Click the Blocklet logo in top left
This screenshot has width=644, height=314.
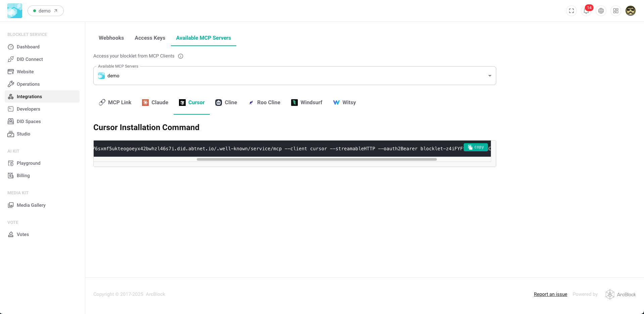(x=15, y=11)
